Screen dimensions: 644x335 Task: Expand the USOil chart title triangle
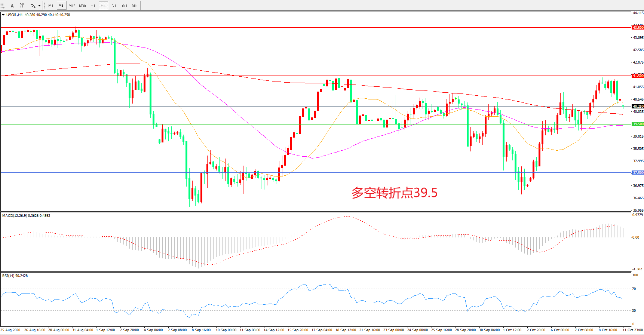pyautogui.click(x=3, y=15)
